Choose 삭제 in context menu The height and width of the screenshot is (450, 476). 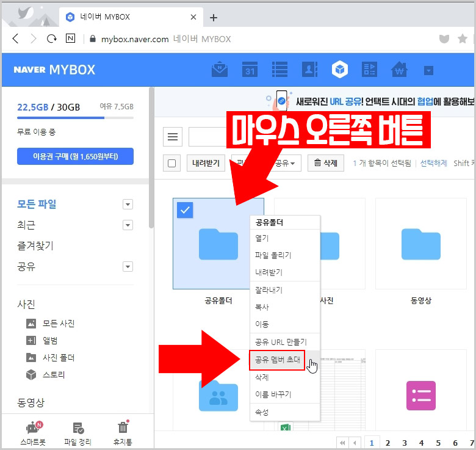pyautogui.click(x=285, y=377)
